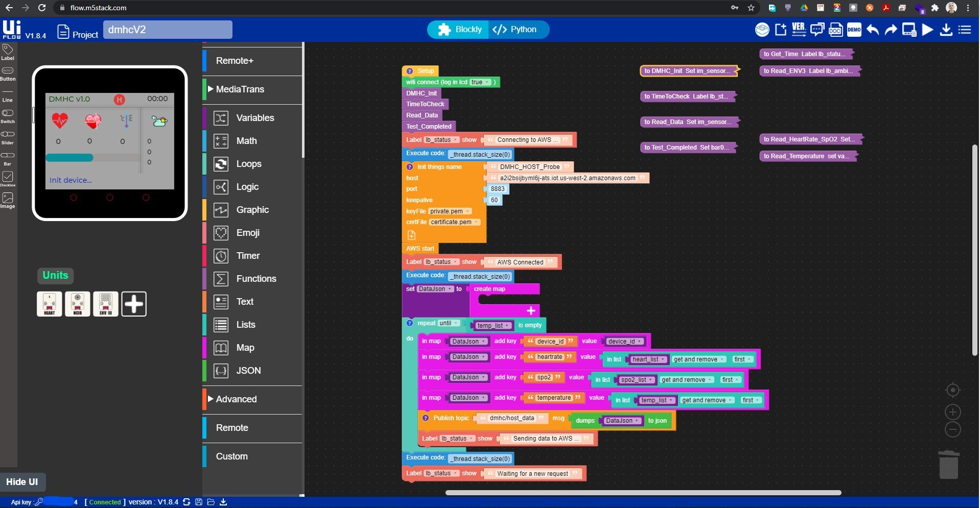Run the program on device

927,30
